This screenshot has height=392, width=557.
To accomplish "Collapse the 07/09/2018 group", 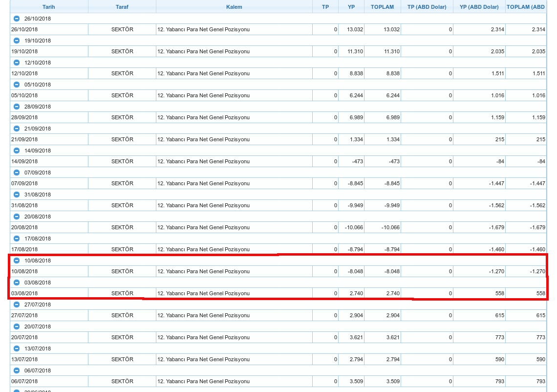I will 16,173.
